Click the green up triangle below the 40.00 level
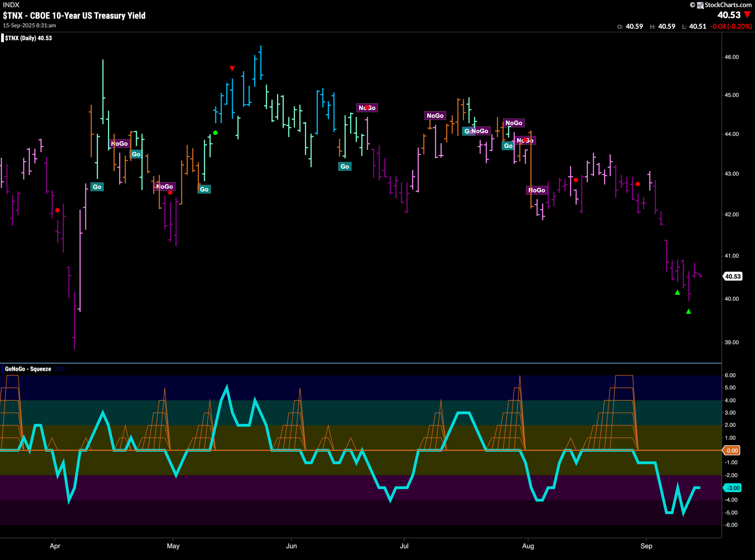Viewport: 755px width, 560px height. [x=688, y=311]
